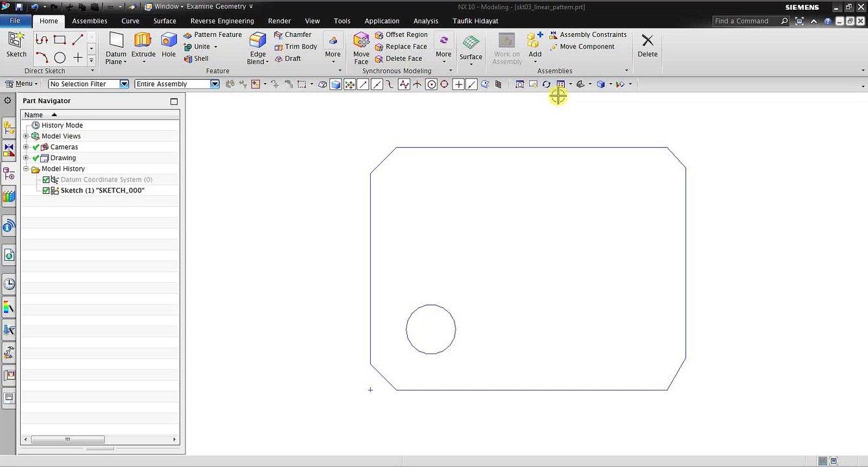Viewport: 868px width, 467px height.
Task: Open the Pattern Feature command
Action: point(213,35)
